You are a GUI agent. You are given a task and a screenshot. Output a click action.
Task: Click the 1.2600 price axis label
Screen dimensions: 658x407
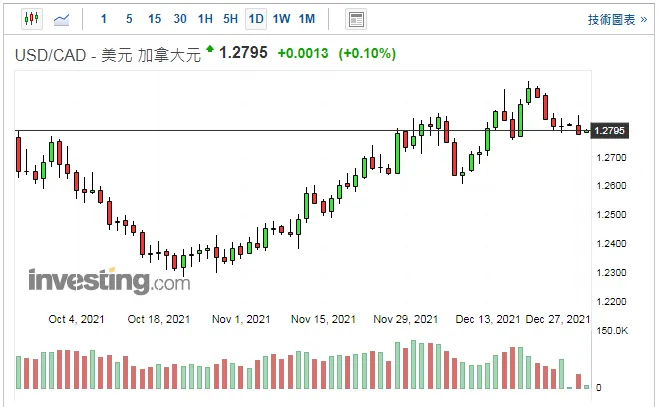point(611,185)
